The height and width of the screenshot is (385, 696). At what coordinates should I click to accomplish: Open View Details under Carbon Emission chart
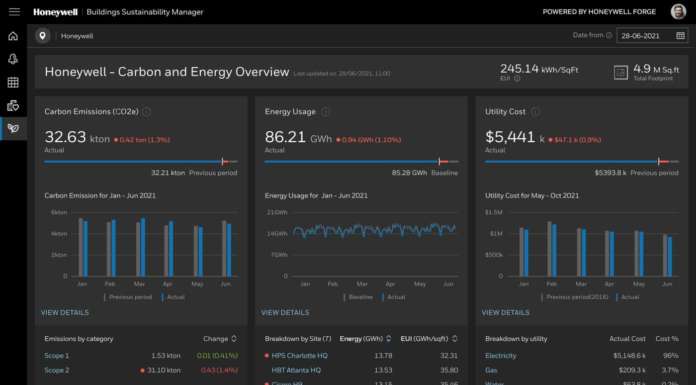[65, 313]
